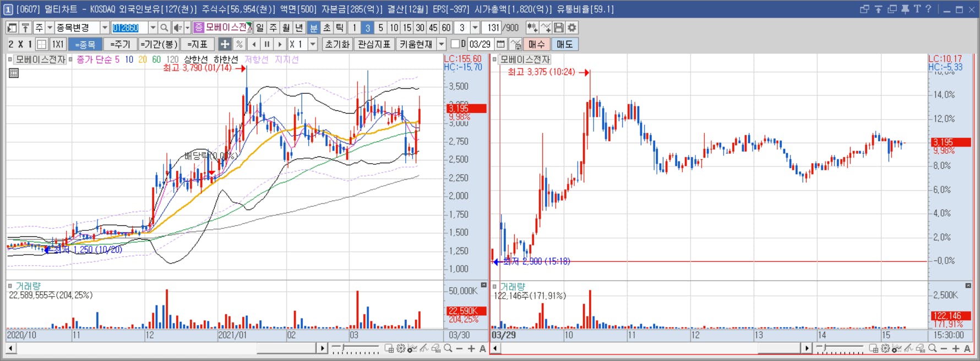Click the right chart auto-scale A icon
Screen dimensions: 980x361
[x=967, y=348]
